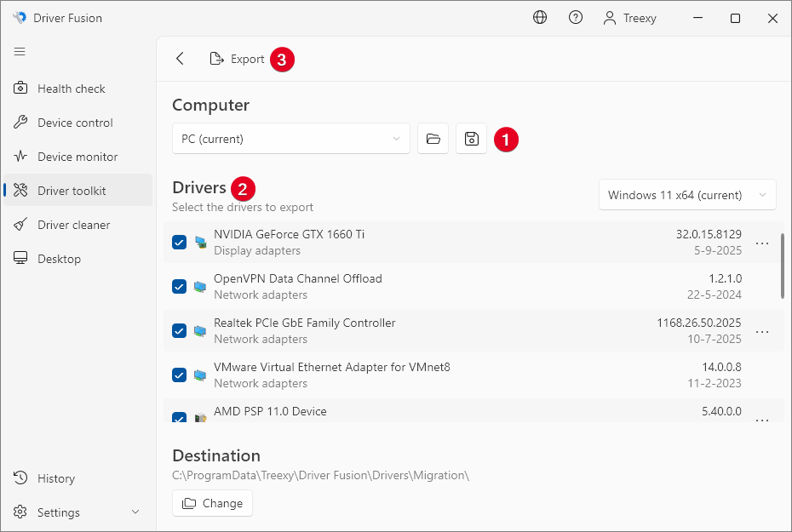The width and height of the screenshot is (792, 532).
Task: Select the 32.0.15.8129 version text
Action: click(x=709, y=234)
